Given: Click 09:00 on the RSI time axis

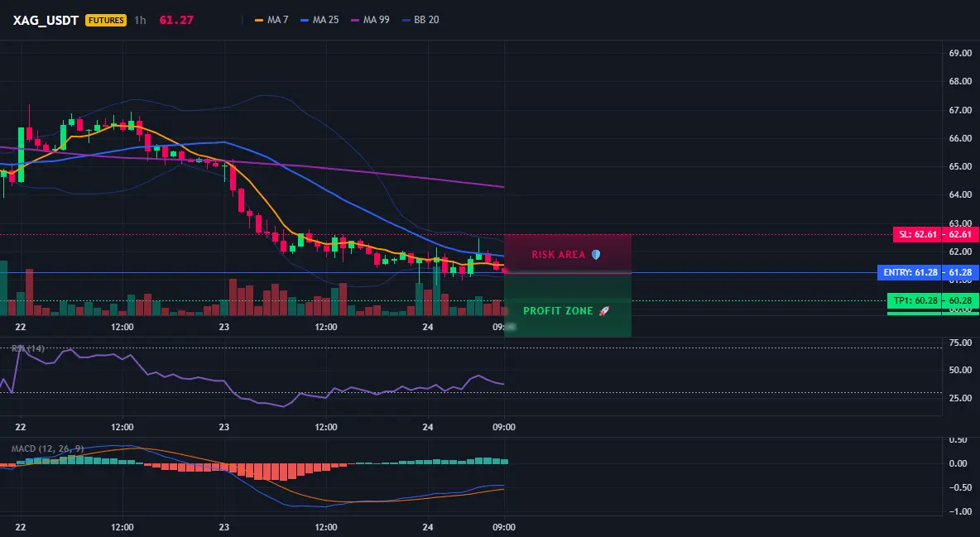Looking at the screenshot, I should (504, 427).
